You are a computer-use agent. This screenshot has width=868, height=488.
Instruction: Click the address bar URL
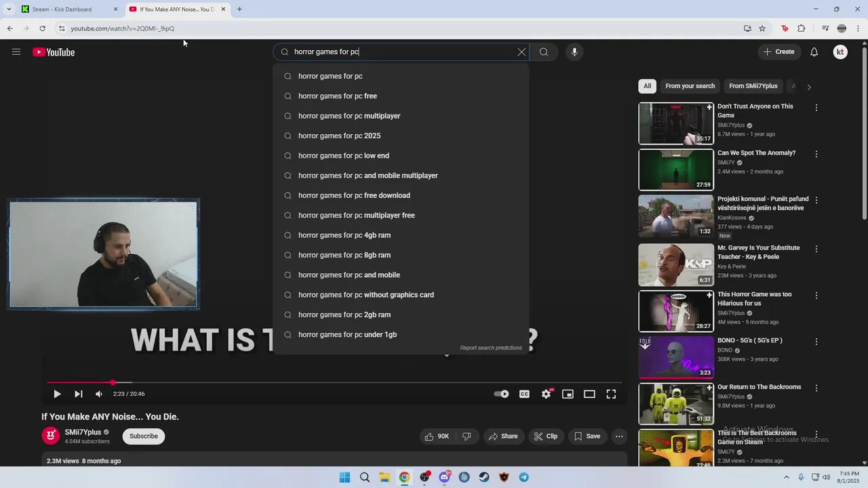[122, 28]
